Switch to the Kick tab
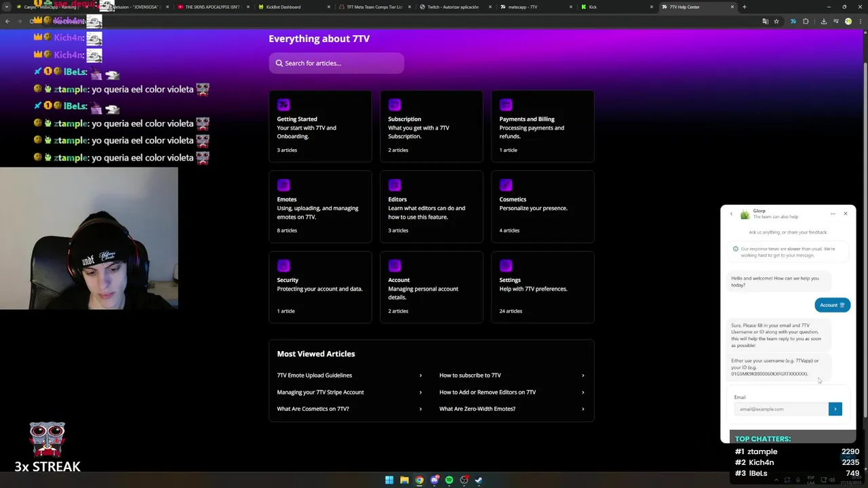 pyautogui.click(x=616, y=7)
